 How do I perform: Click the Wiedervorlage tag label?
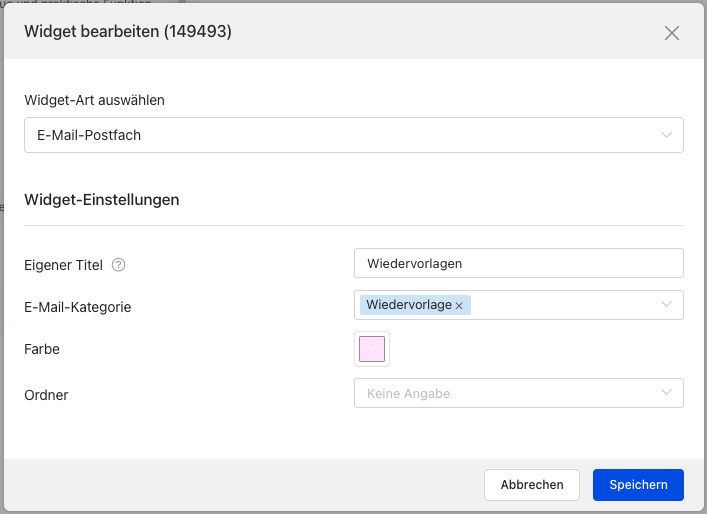(x=409, y=305)
